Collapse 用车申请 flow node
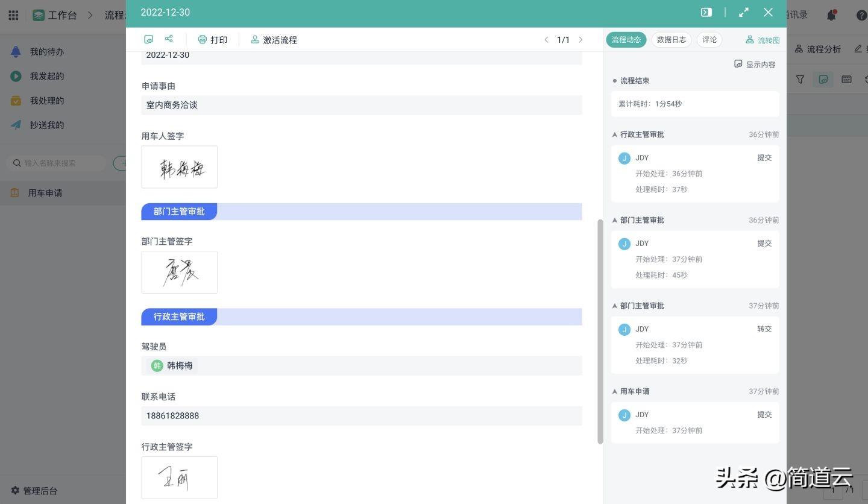Viewport: 868px width, 504px height. (x=615, y=391)
